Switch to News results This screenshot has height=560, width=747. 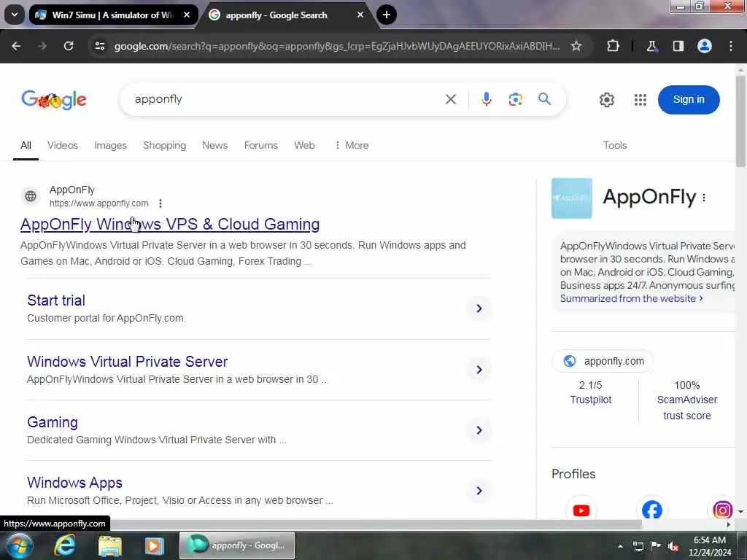pyautogui.click(x=215, y=145)
